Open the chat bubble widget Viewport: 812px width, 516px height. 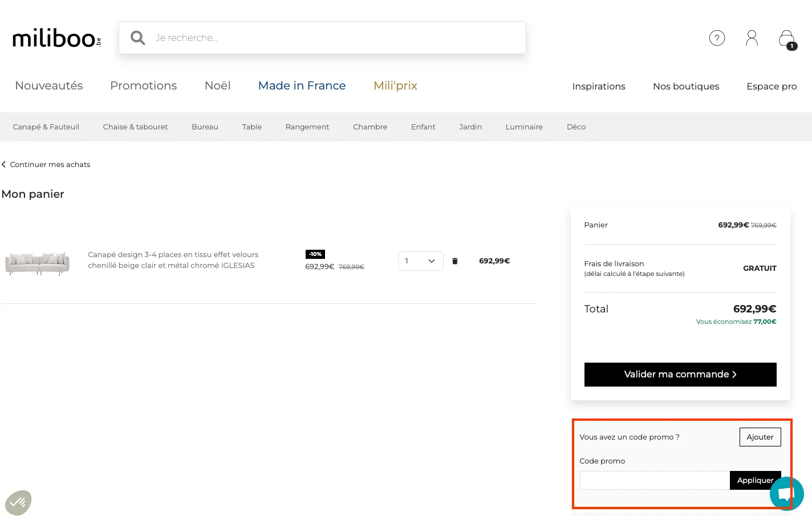[x=787, y=493]
